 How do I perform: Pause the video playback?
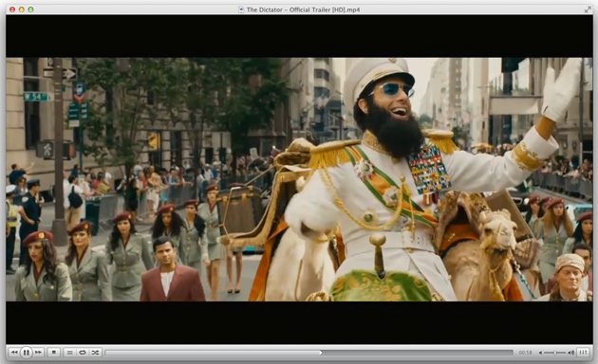tap(26, 353)
